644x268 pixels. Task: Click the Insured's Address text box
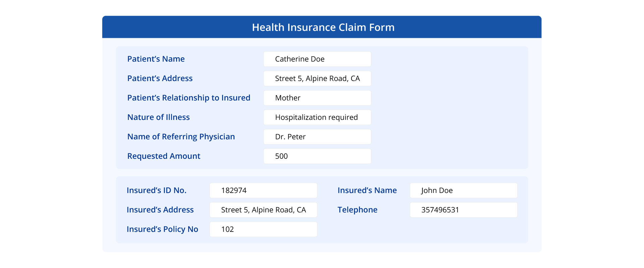pyautogui.click(x=263, y=210)
